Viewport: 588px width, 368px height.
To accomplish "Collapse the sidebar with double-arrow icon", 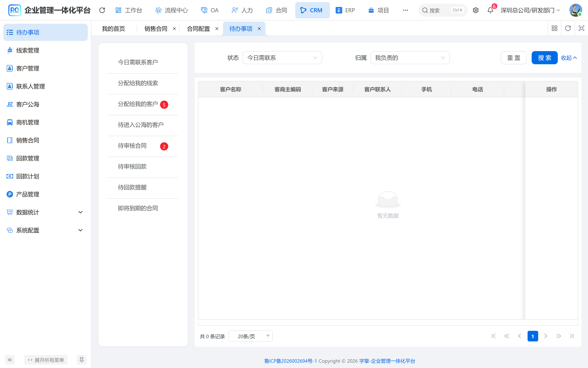I will pyautogui.click(x=10, y=360).
